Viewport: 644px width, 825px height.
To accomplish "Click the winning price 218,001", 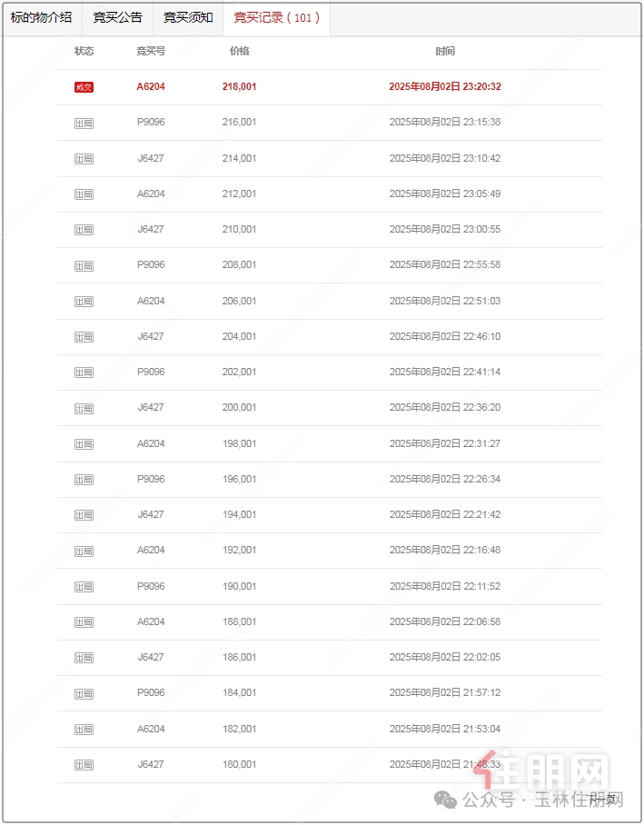I will point(240,87).
